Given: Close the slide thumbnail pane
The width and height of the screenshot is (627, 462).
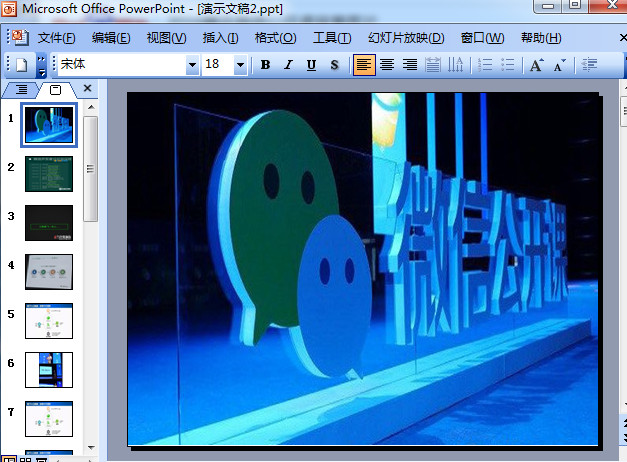Looking at the screenshot, I should tap(87, 89).
